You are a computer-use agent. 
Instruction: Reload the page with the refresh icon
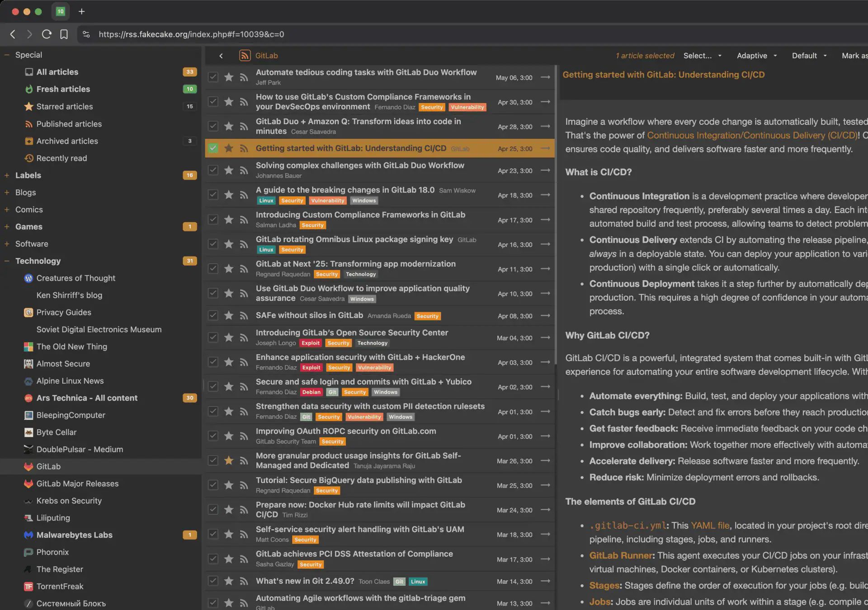coord(47,34)
